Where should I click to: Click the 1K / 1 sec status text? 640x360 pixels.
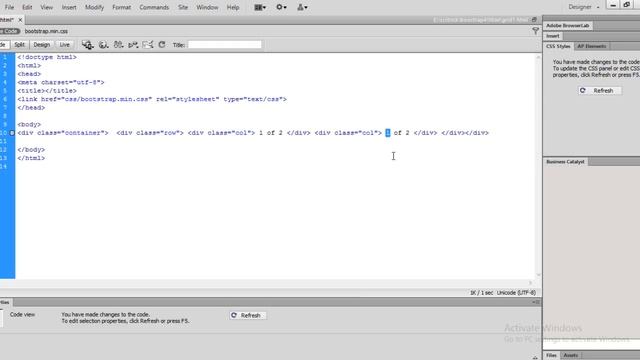point(481,293)
